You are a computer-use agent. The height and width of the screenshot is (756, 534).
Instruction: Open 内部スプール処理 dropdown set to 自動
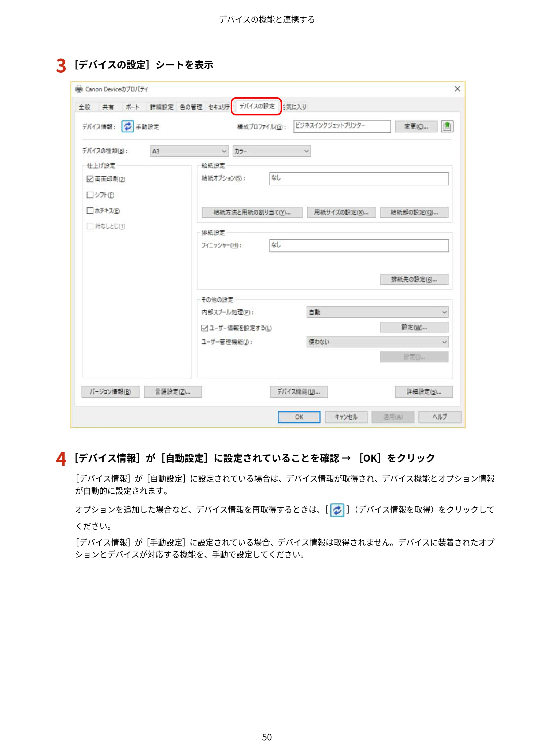click(x=377, y=312)
